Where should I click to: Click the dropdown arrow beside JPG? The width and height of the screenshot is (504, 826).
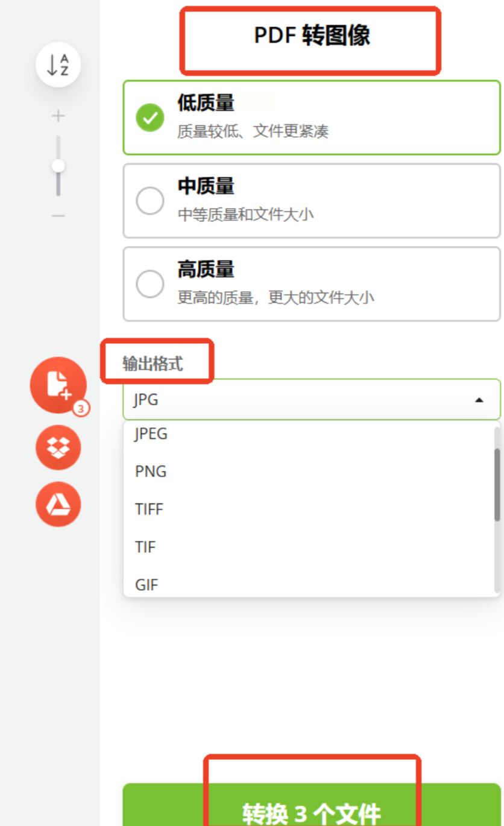[479, 399]
